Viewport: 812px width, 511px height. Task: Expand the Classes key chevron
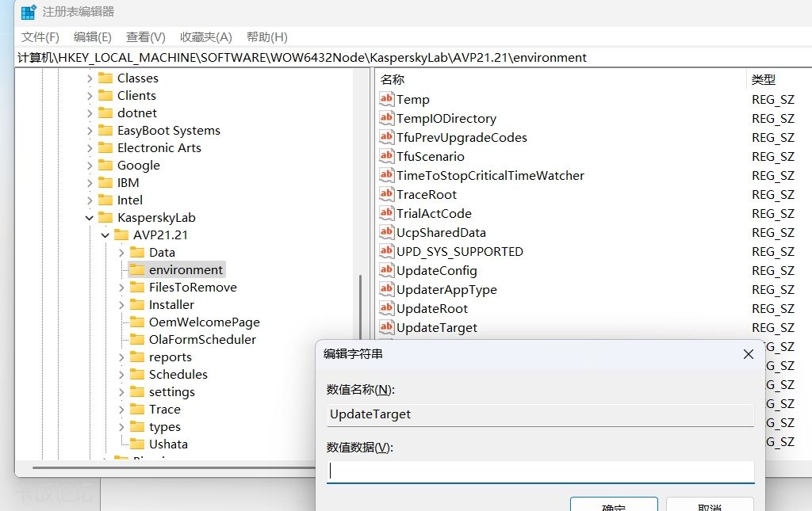tap(90, 78)
